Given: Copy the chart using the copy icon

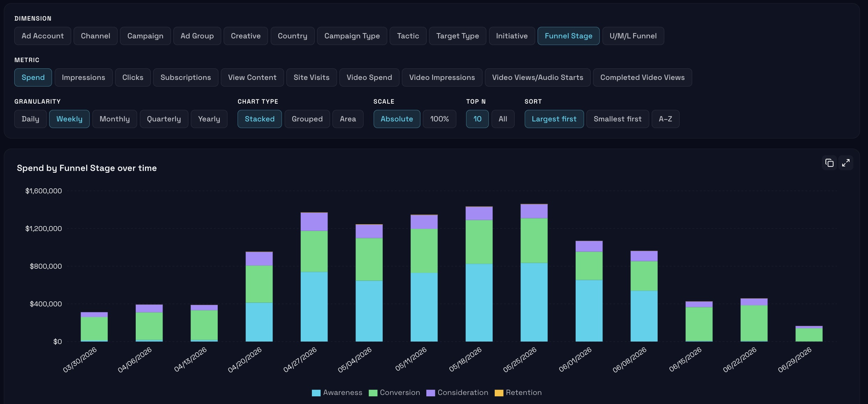Looking at the screenshot, I should (829, 163).
